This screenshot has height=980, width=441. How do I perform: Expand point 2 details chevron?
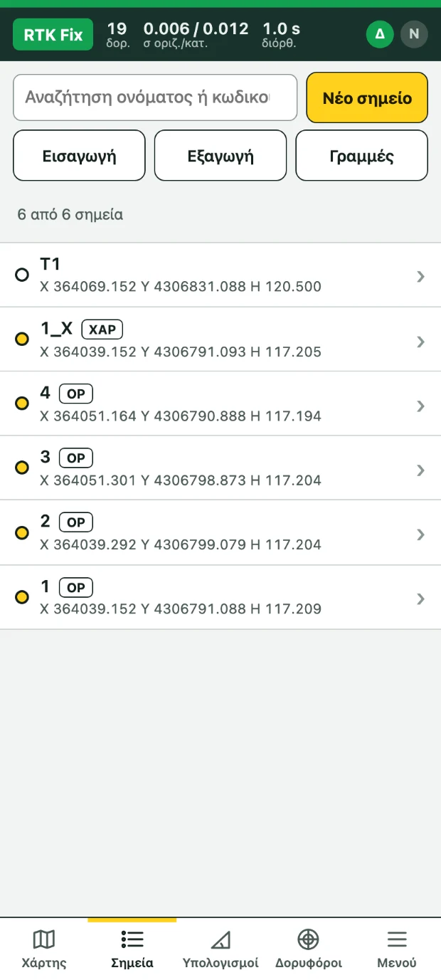coord(420,534)
